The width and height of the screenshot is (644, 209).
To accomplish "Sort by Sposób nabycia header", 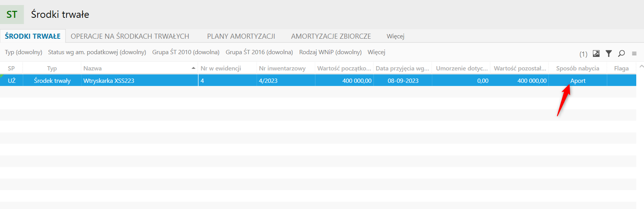I will 578,68.
